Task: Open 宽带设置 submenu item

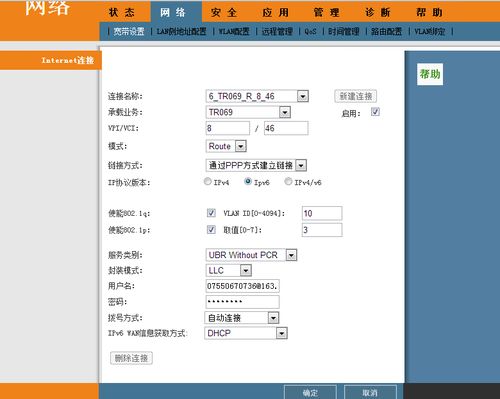Action: click(129, 32)
